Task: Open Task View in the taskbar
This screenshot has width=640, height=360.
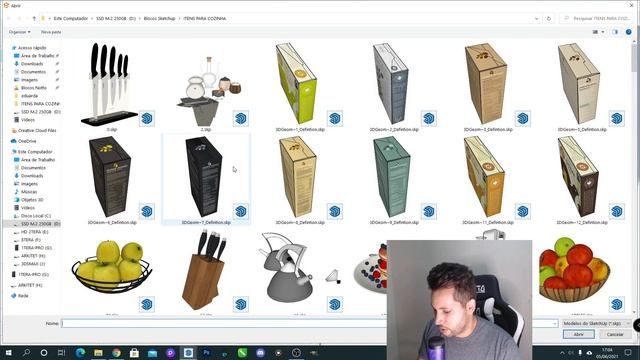Action: pos(61,353)
